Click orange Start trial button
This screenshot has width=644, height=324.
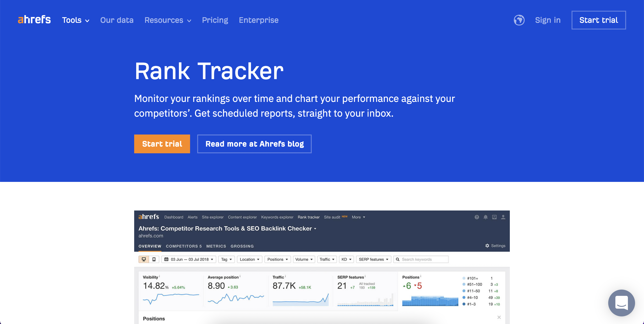(162, 144)
